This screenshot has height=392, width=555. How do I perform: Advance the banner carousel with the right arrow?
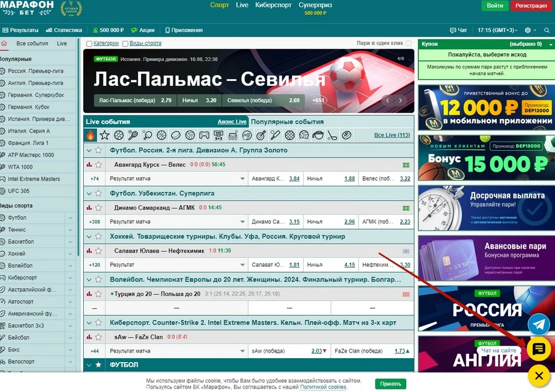pos(400,101)
